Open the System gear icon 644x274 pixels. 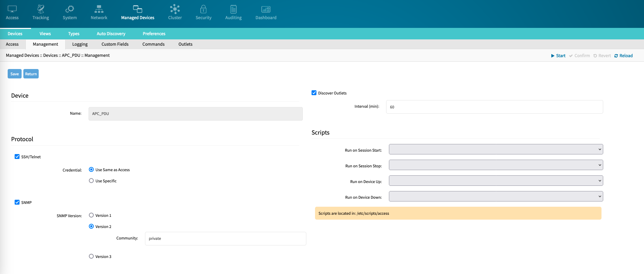click(x=70, y=9)
